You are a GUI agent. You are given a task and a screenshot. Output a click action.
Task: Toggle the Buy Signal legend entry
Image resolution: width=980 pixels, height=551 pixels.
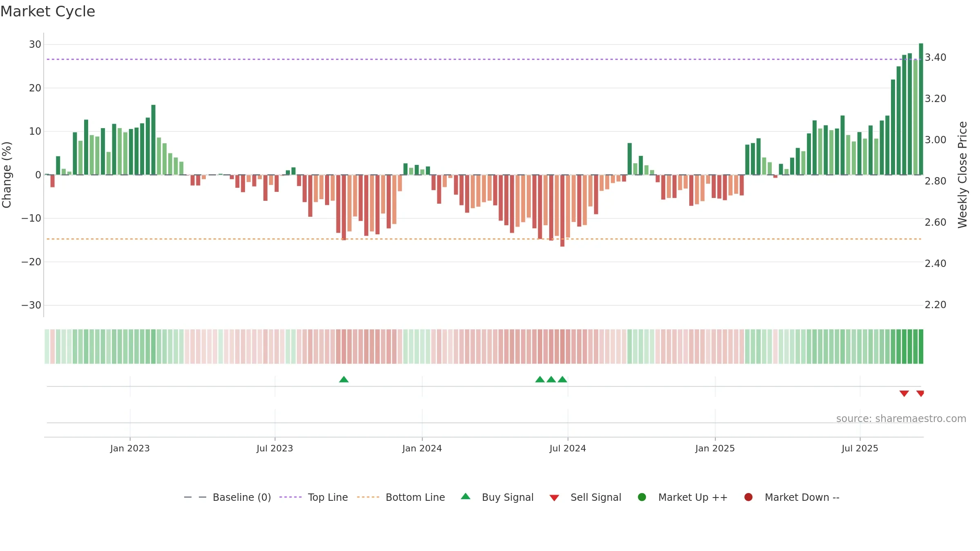tap(497, 497)
